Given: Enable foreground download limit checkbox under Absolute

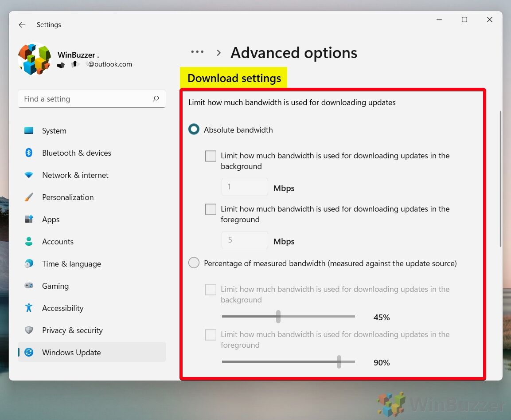Looking at the screenshot, I should 211,209.
